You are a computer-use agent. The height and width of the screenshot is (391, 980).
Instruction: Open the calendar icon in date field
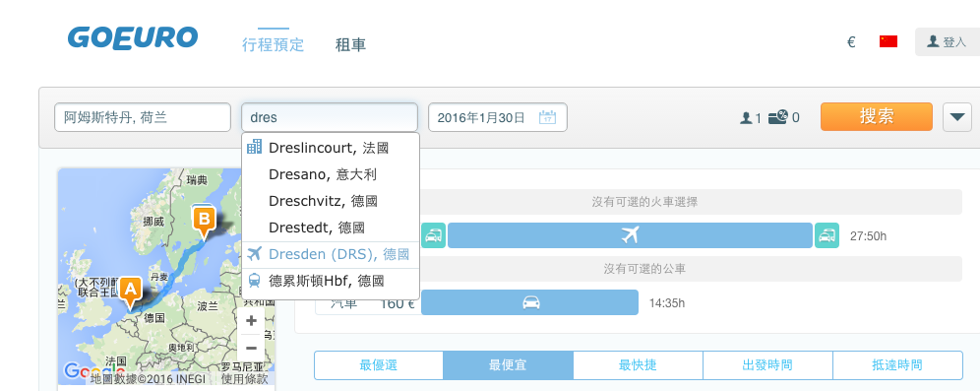pos(547,117)
